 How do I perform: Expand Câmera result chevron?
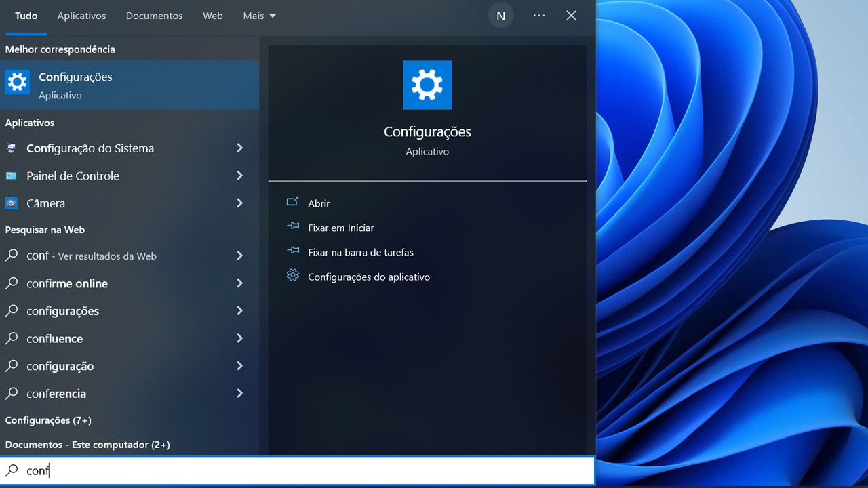click(x=239, y=203)
